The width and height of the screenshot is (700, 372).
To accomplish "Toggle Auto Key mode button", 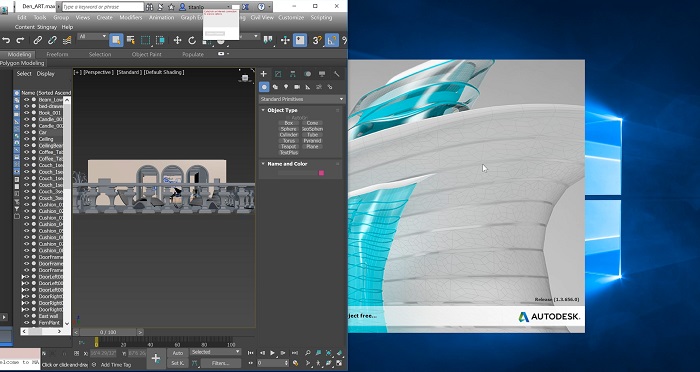I will coord(177,353).
